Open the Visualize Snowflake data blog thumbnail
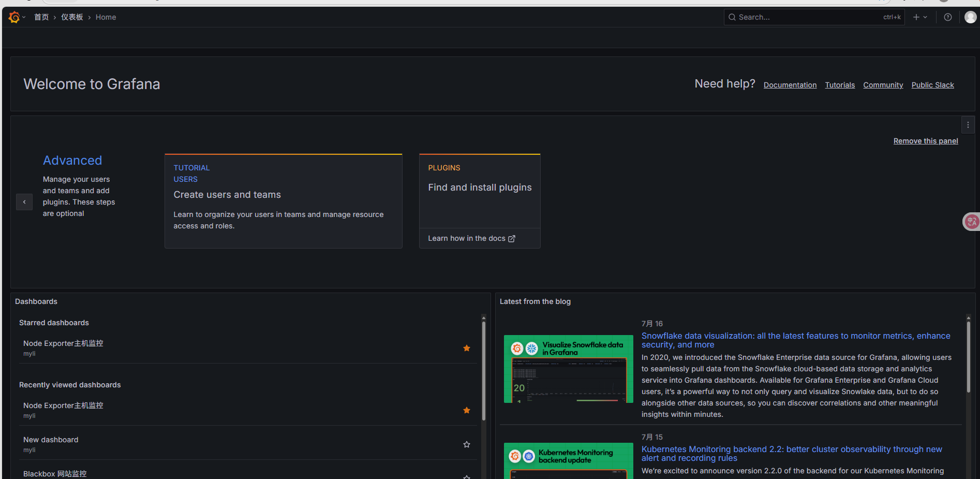Image resolution: width=980 pixels, height=479 pixels. [568, 368]
